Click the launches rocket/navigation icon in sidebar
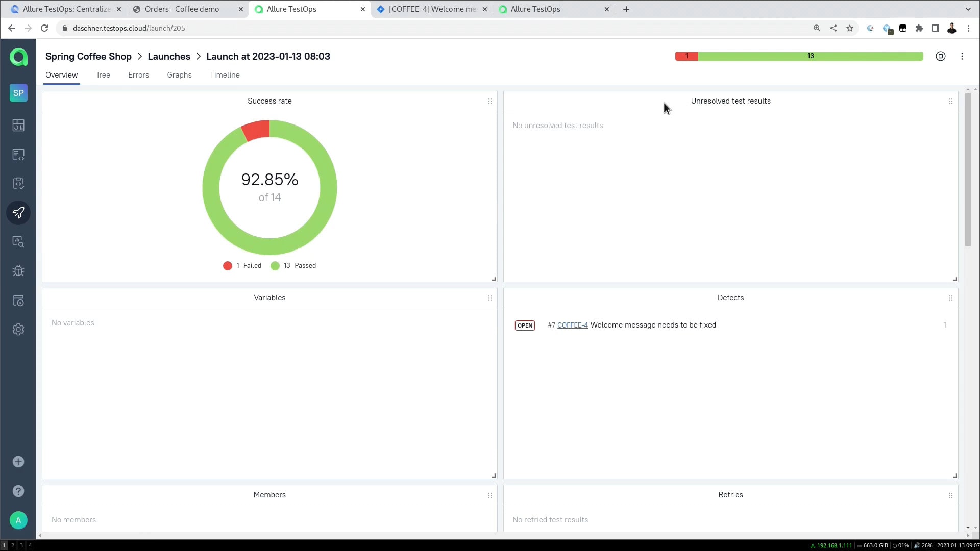The width and height of the screenshot is (980, 551). (18, 213)
